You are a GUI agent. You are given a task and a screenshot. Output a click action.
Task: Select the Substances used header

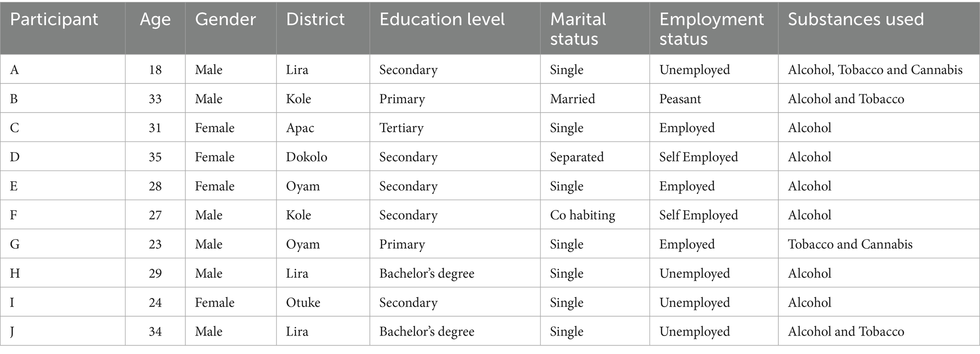point(856,19)
